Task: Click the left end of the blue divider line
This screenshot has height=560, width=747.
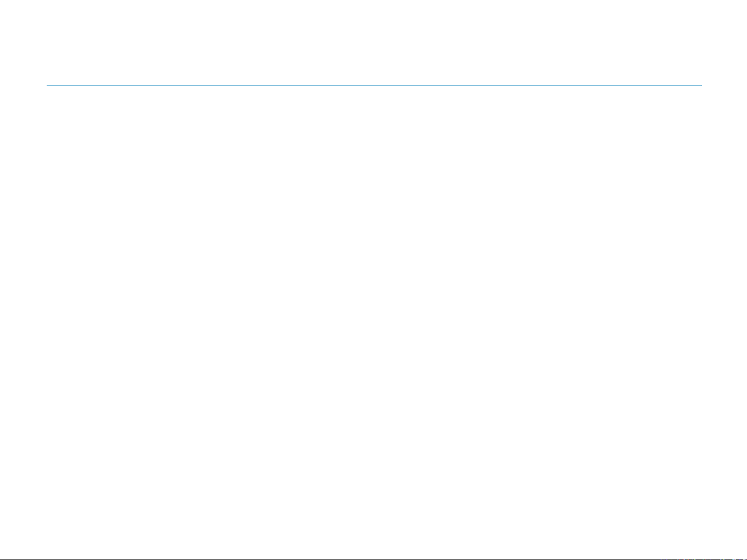Action: [x=48, y=85]
